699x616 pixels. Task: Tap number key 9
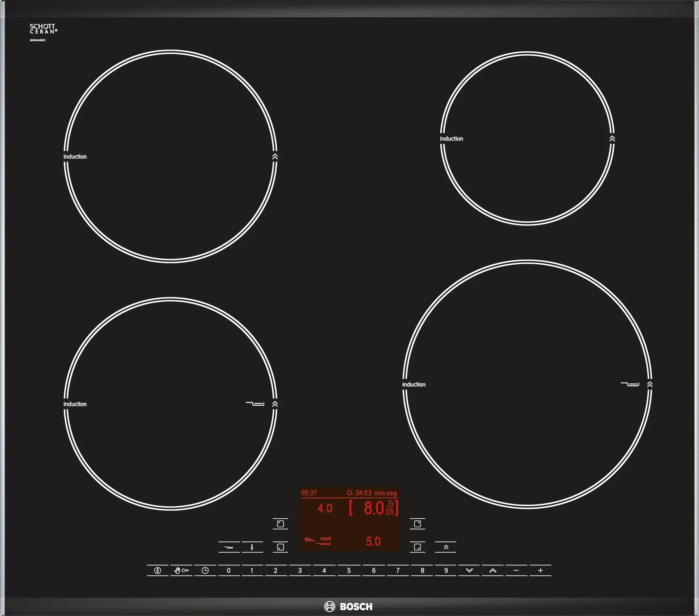tap(446, 570)
